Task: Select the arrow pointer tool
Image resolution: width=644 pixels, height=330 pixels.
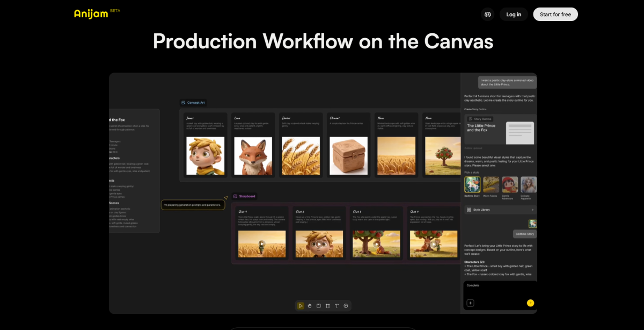Action: tap(301, 306)
